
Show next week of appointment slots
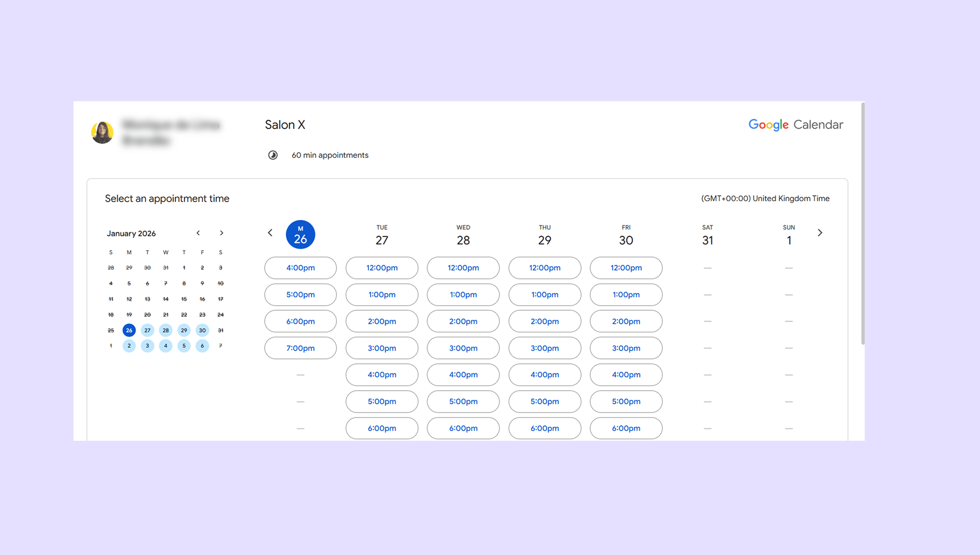coord(820,233)
